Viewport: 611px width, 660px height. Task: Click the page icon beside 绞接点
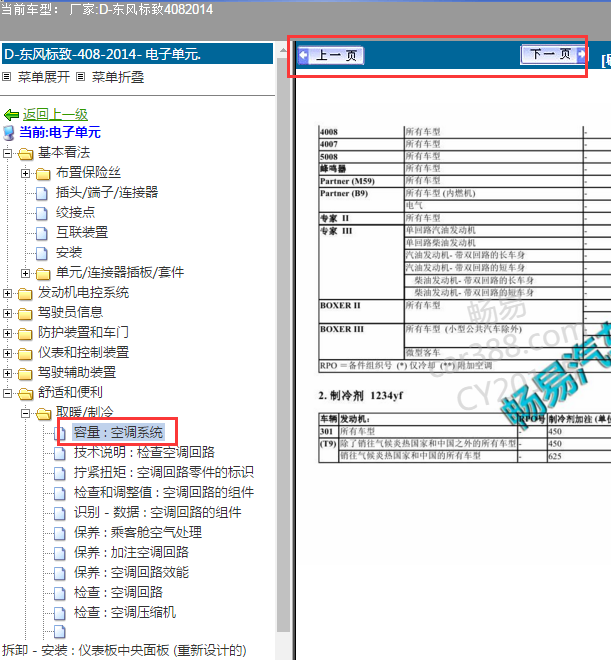click(42, 213)
